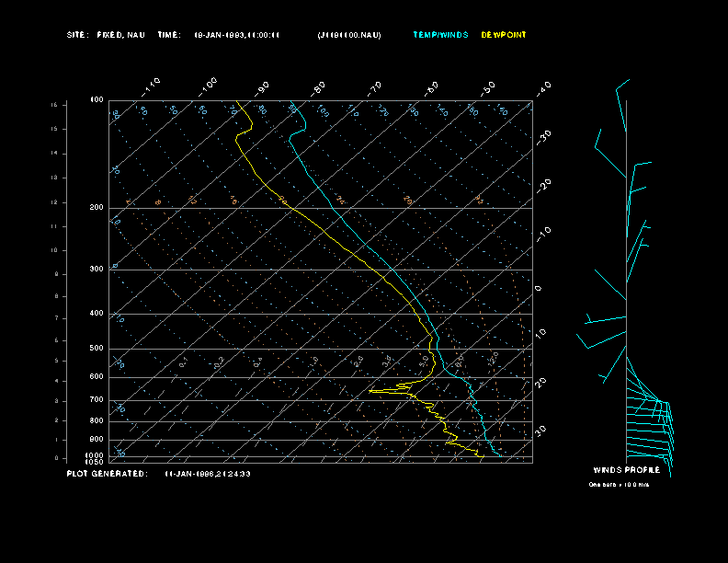Viewport: 728px width, 563px height.
Task: Click the 900 pressure level label
Action: tap(97, 439)
